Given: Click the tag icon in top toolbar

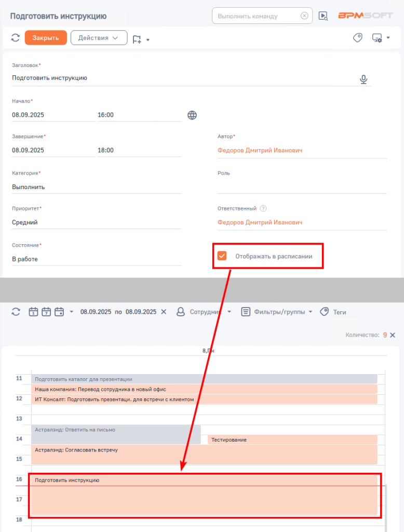Looking at the screenshot, I should [x=358, y=37].
